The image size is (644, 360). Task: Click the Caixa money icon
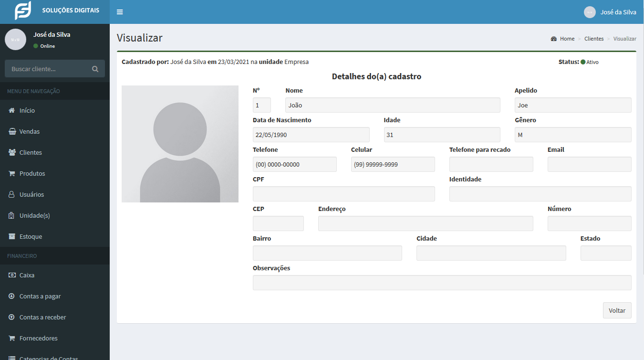(x=12, y=275)
